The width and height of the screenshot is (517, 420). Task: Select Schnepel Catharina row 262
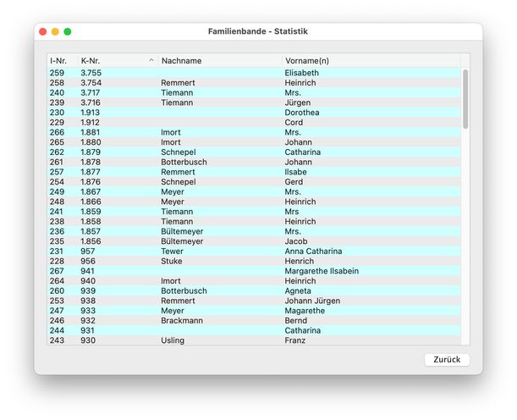(254, 152)
